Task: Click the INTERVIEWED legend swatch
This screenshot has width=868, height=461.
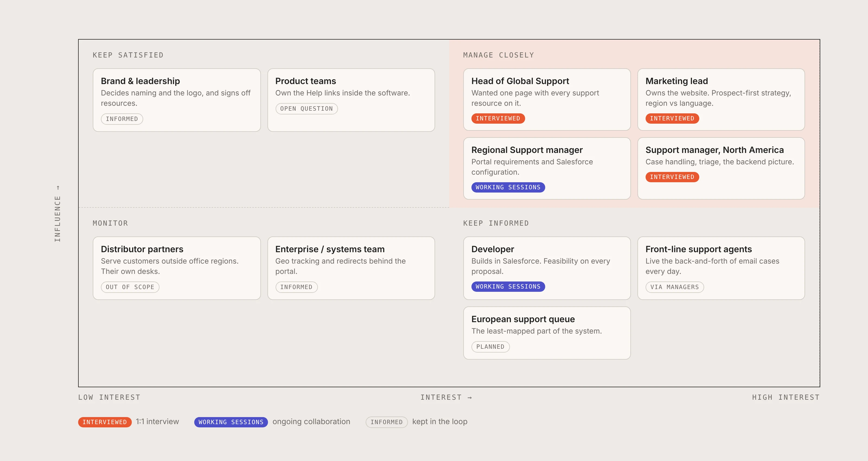Action: click(x=105, y=422)
